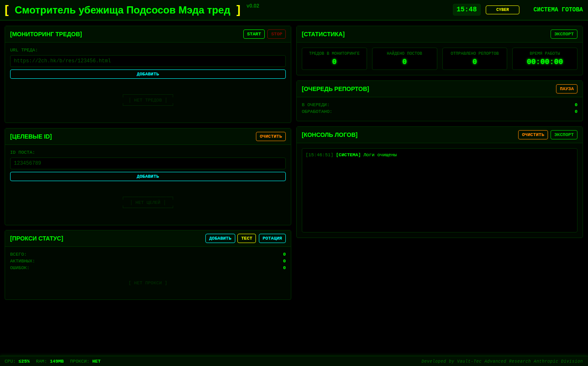Image resolution: width=588 pixels, height=366 pixels.
Task: Click the В ОЧЕРЕДИ queue row label
Action: 316,105
